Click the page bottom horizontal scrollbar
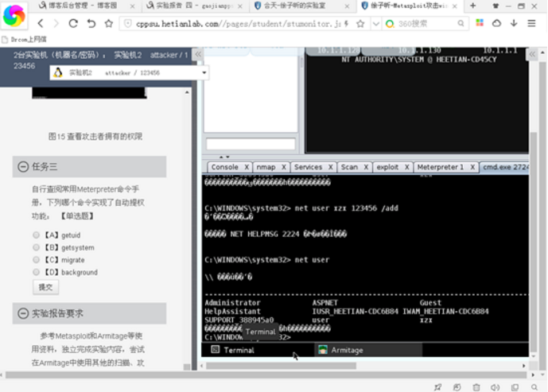The height and width of the screenshot is (392, 548). (x=266, y=375)
